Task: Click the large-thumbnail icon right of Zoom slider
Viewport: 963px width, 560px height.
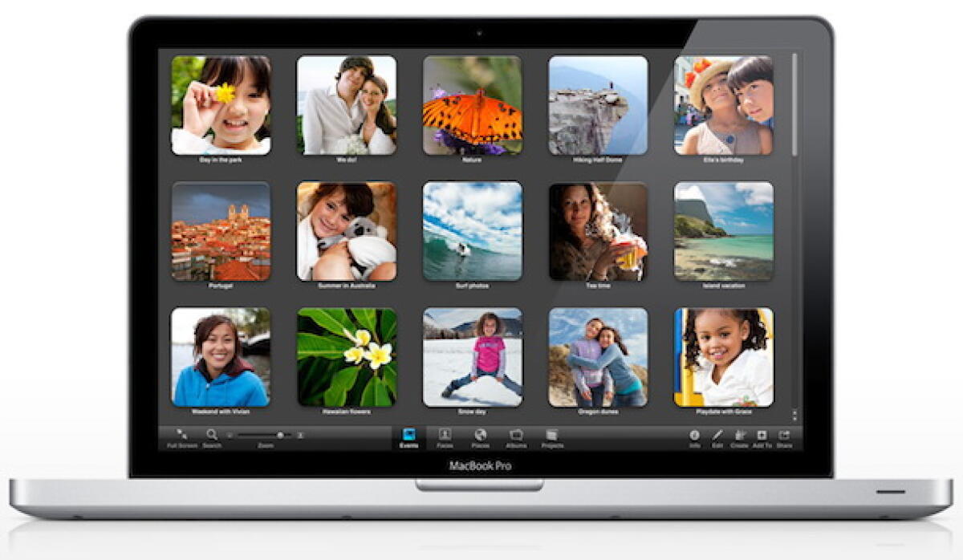Action: coord(300,435)
